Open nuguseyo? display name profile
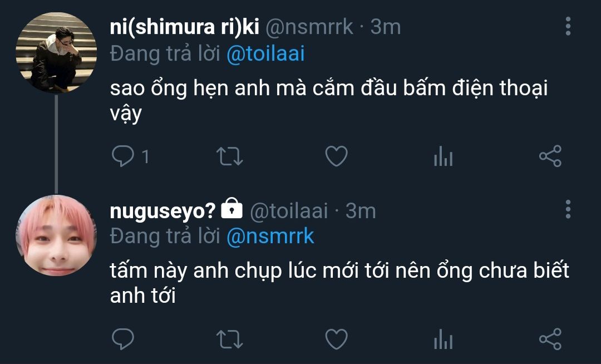The width and height of the screenshot is (601, 364). point(164,210)
